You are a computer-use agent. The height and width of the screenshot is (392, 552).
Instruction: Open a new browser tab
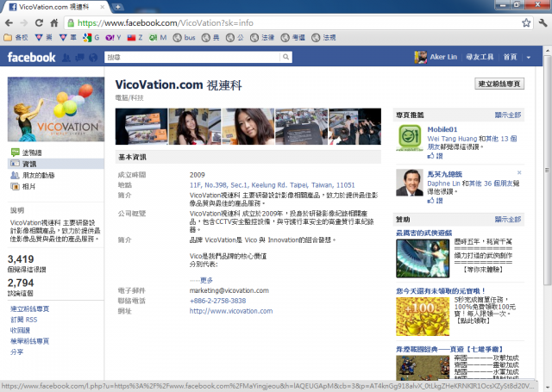(117, 7)
